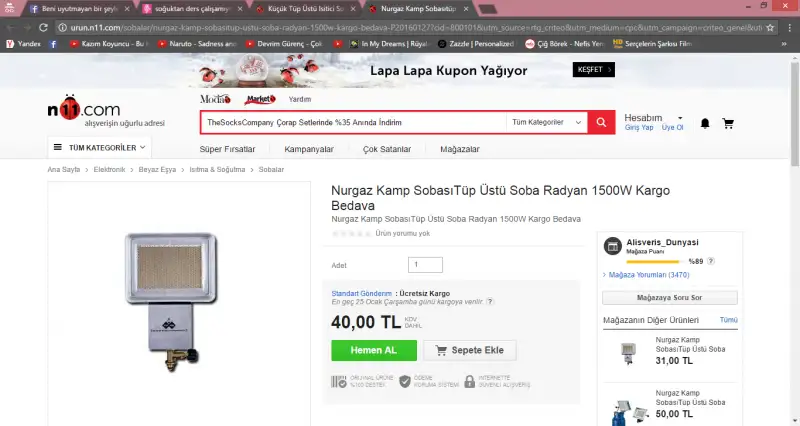The height and width of the screenshot is (426, 800).
Task: Click the store icon beside Alisveris_Dunyasi
Action: [x=612, y=246]
